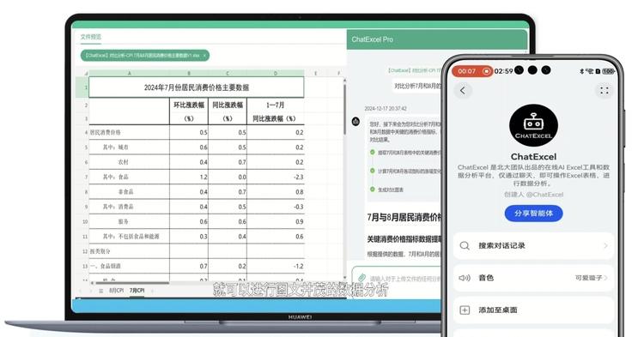Click the heading 7月与8月居民消费价
The height and width of the screenshot is (337, 644).
coord(404,217)
